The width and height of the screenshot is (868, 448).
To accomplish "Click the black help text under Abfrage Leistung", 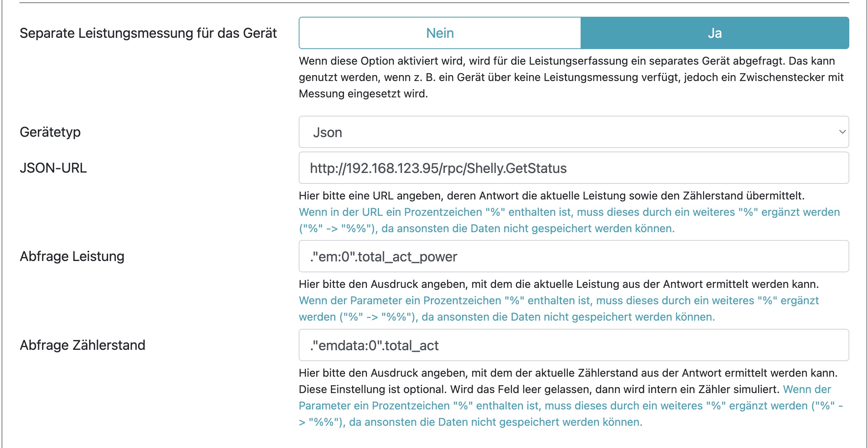I will (x=558, y=284).
